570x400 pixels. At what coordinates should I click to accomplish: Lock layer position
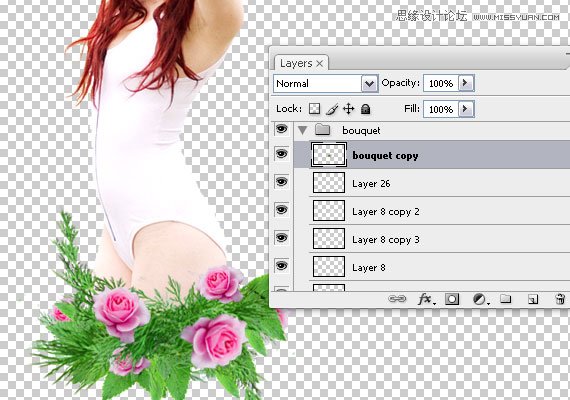(x=349, y=109)
